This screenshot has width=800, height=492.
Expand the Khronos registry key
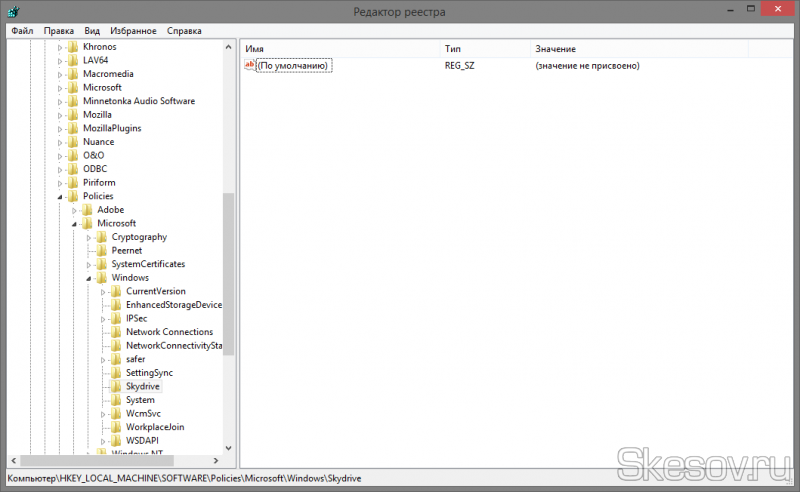coord(60,47)
